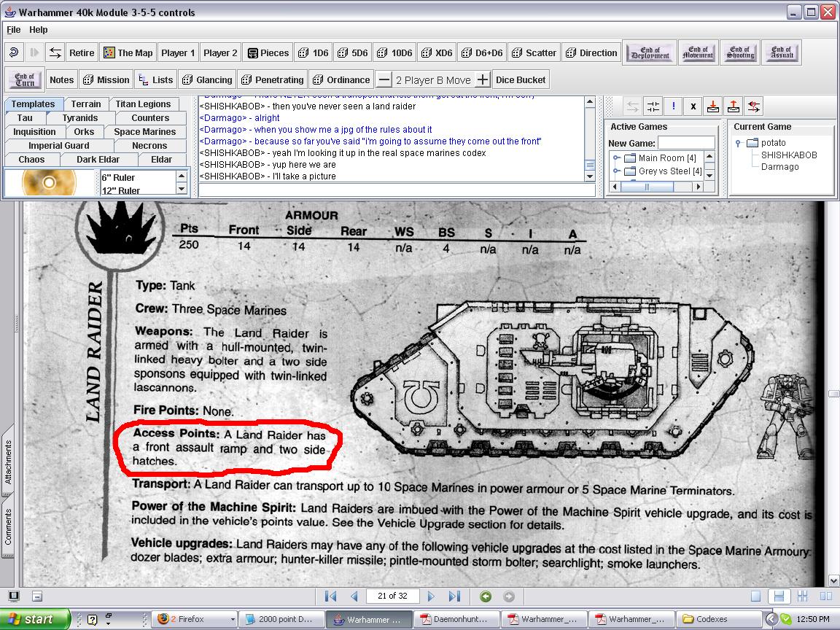The image size is (840, 630).
Task: Select the Dark Eldar tab
Action: pos(98,159)
